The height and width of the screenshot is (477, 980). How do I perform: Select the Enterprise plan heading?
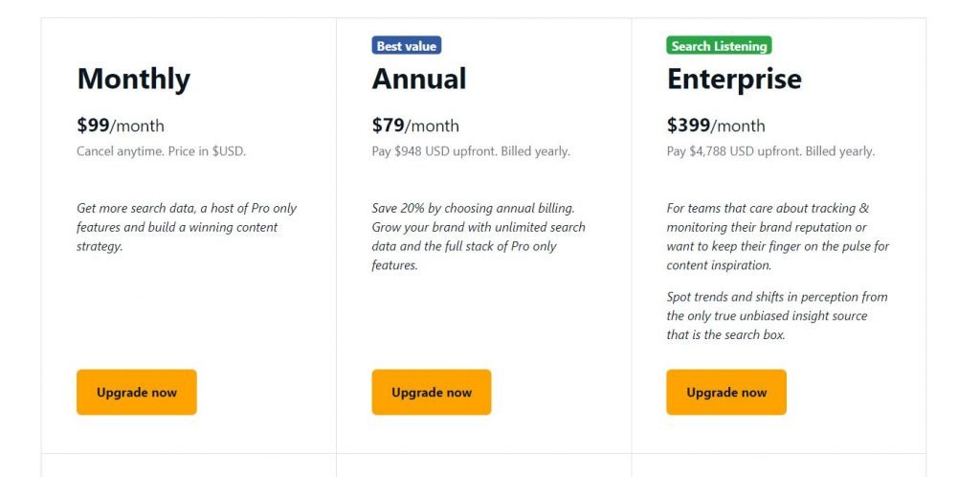tap(734, 79)
